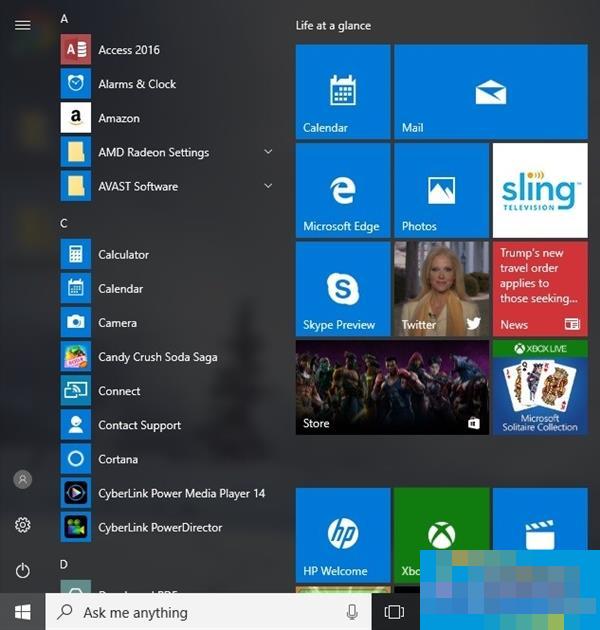Open Contact Support

click(167, 425)
